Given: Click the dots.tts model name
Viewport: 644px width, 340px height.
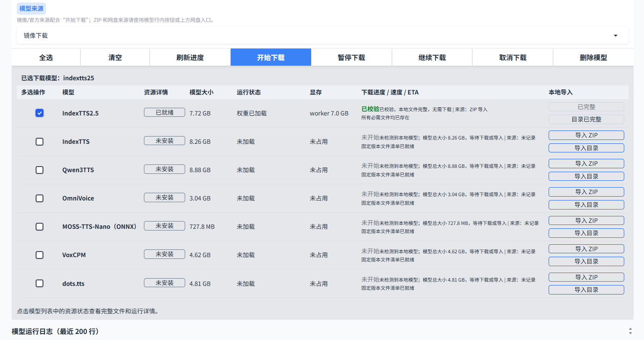Looking at the screenshot, I should [x=73, y=284].
